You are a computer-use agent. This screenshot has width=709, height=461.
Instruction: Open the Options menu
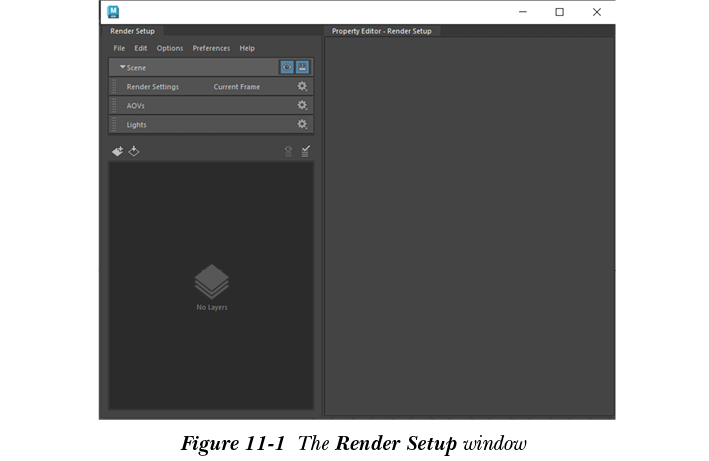point(170,48)
